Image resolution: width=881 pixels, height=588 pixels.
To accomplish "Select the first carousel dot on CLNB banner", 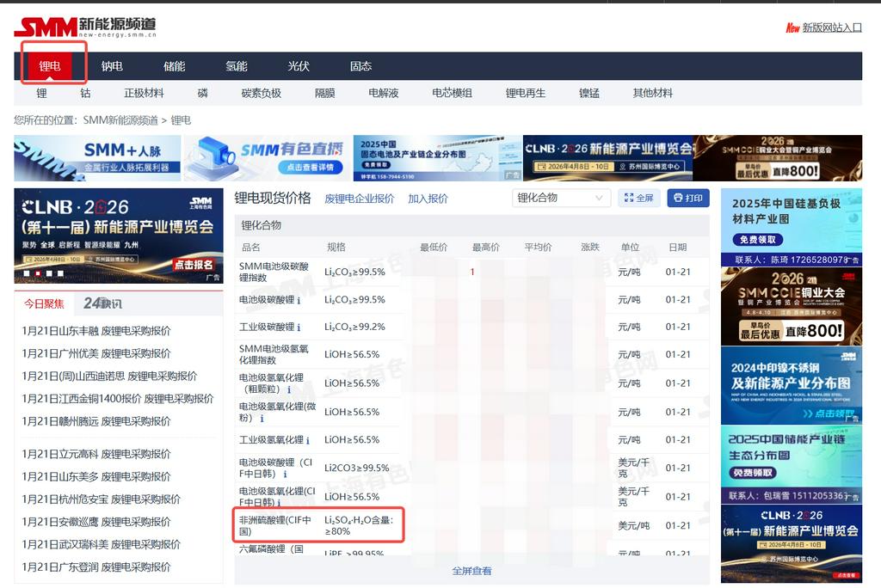I will [x=24, y=273].
